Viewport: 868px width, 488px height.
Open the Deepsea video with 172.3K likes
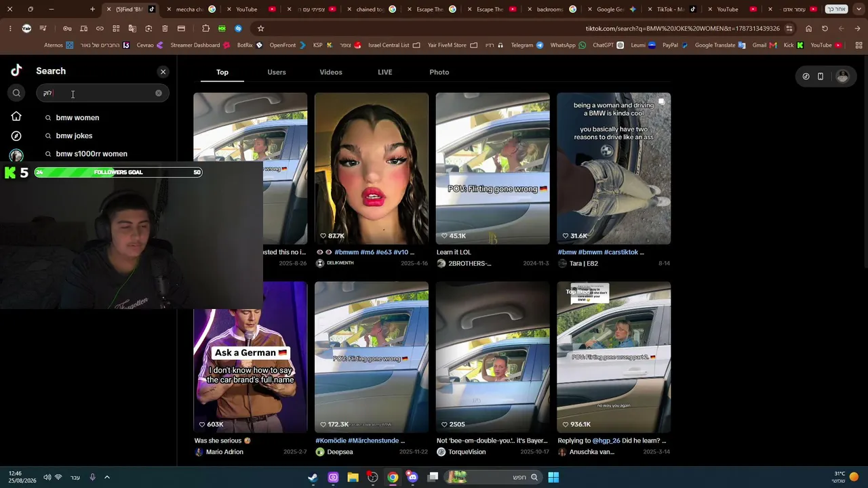coord(372,357)
